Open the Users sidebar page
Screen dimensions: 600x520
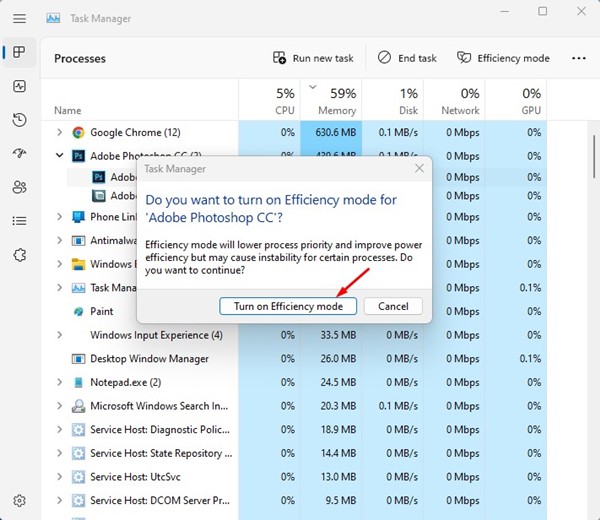19,187
